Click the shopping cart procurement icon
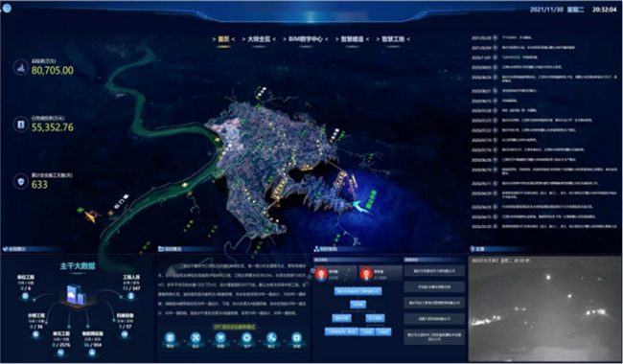 [x=220, y=338]
